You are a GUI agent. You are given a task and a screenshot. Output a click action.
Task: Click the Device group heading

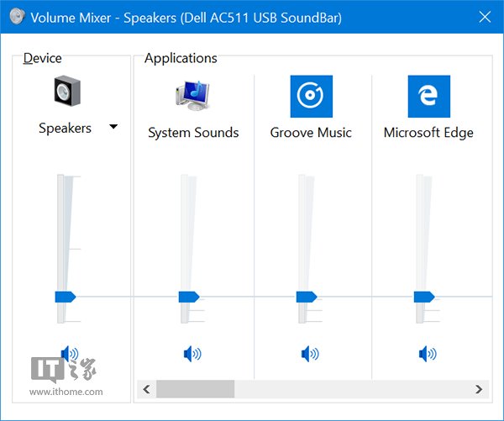coord(43,58)
